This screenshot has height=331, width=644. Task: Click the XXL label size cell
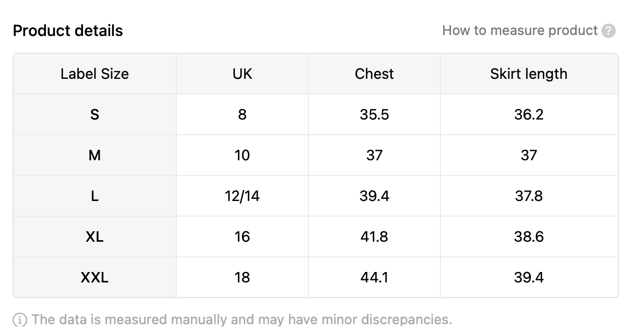coord(95,277)
